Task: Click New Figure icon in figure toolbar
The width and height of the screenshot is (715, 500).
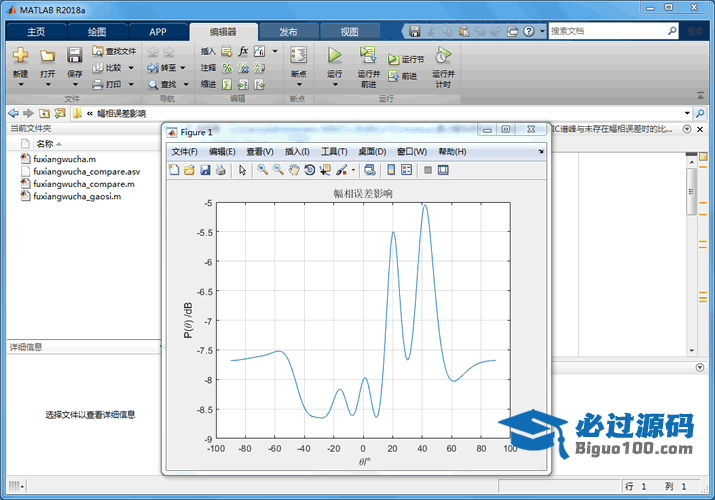Action: (x=174, y=170)
